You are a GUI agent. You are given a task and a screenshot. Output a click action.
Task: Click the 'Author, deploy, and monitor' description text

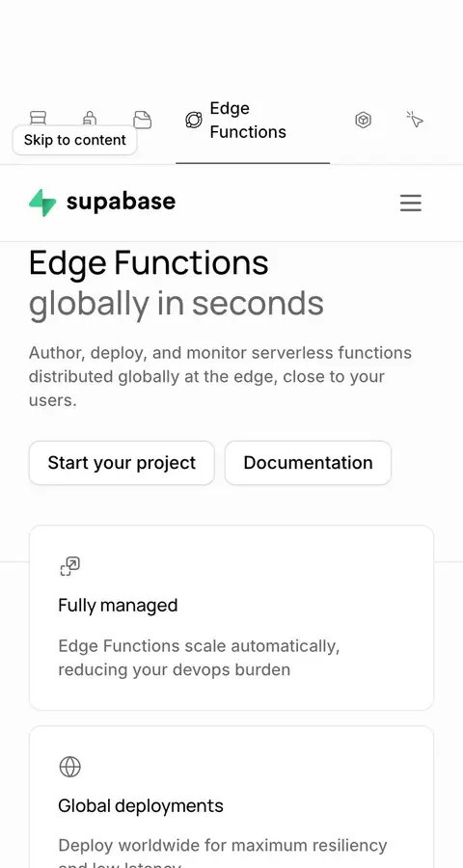coord(221,376)
